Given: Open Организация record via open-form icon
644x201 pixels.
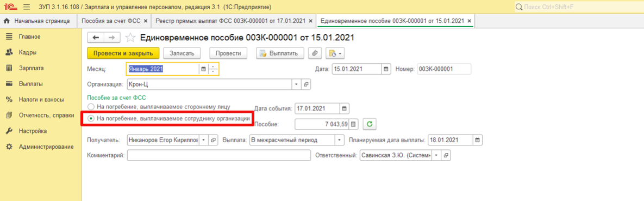Looking at the screenshot, I should coord(306,84).
